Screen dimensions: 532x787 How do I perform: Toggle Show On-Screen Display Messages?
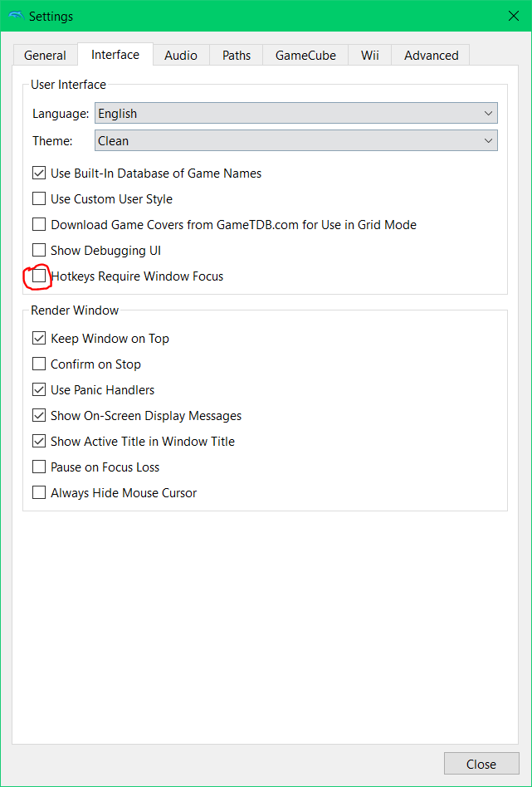pos(39,416)
